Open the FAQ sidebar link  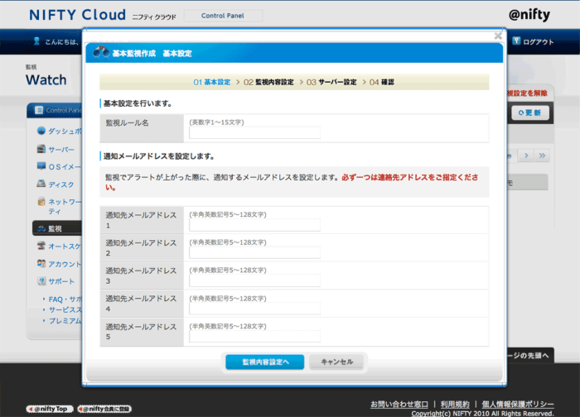coord(65,299)
